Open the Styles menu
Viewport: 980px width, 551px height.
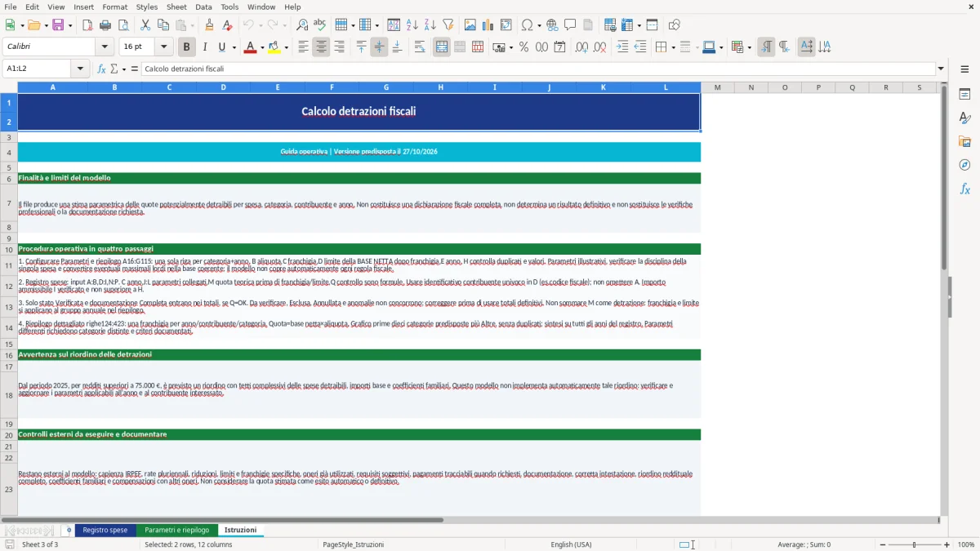[x=147, y=7]
